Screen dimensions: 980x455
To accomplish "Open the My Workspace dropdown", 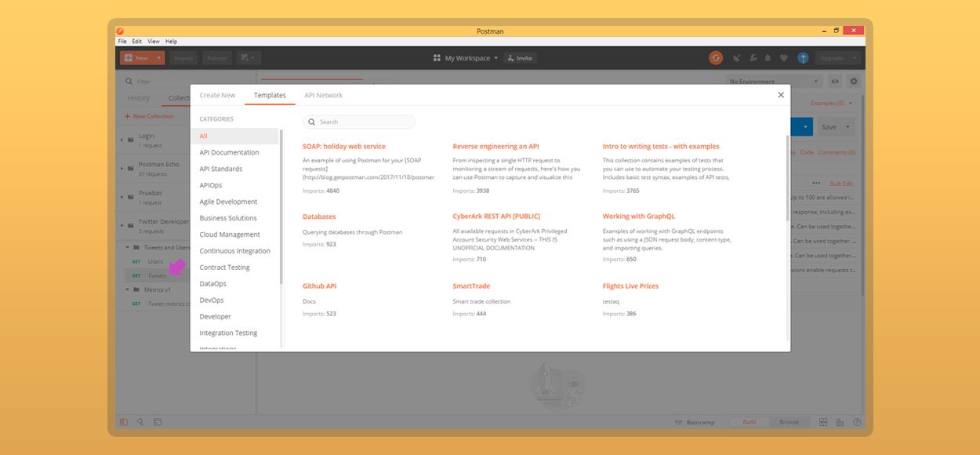I will [466, 58].
